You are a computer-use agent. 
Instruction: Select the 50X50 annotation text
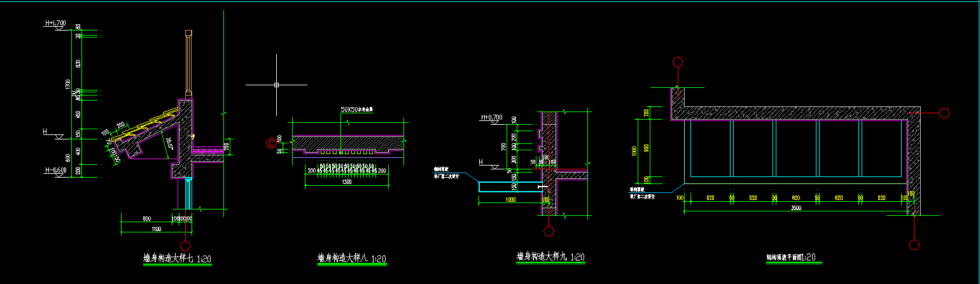pos(356,110)
